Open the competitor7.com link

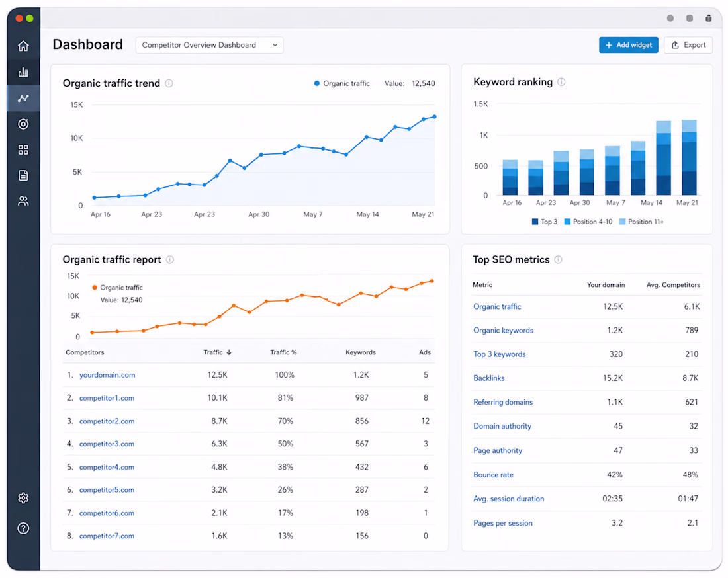(107, 536)
